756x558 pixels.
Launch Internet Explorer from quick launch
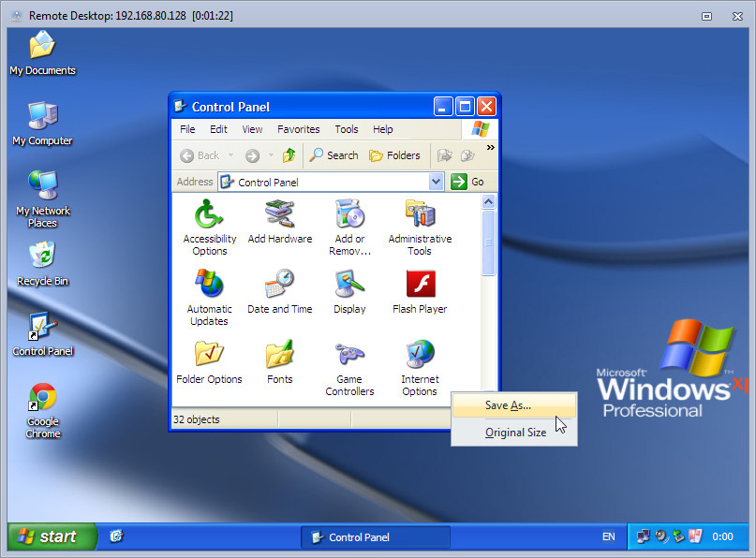116,536
